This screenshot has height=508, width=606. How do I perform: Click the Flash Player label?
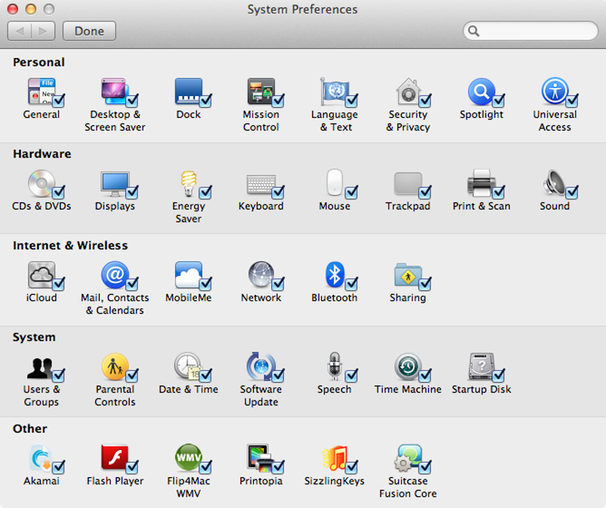[115, 481]
